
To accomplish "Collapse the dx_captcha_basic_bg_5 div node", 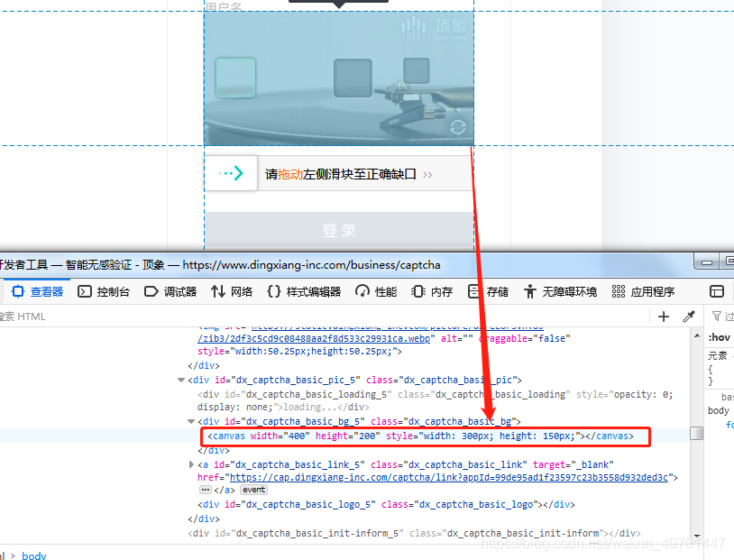I will 191,422.
